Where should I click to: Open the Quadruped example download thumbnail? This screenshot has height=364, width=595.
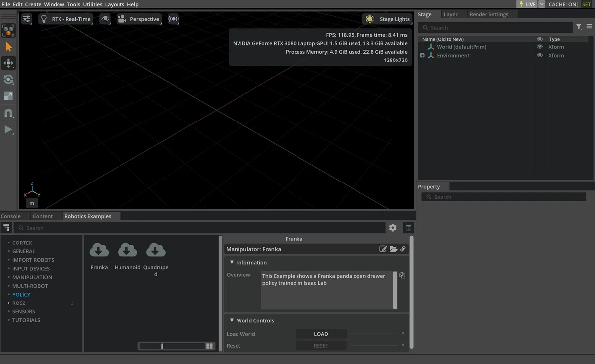(x=156, y=250)
